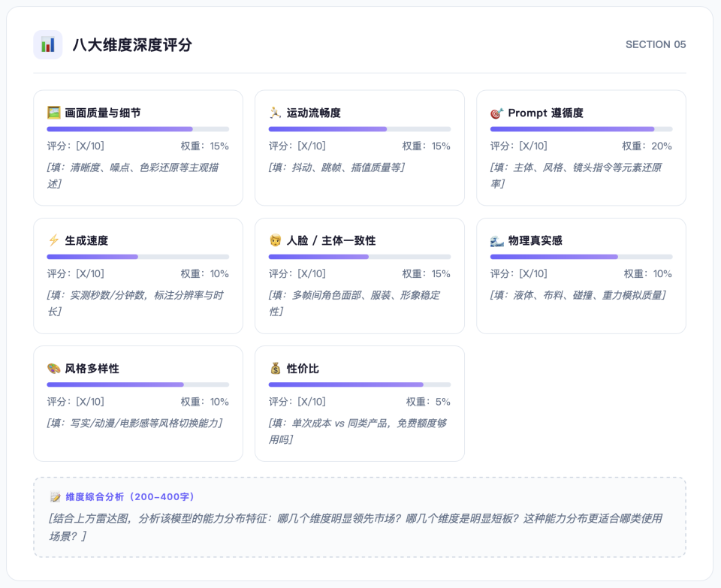Click the 运动流畅度 score progress bar
Image resolution: width=721 pixels, height=588 pixels.
[360, 129]
